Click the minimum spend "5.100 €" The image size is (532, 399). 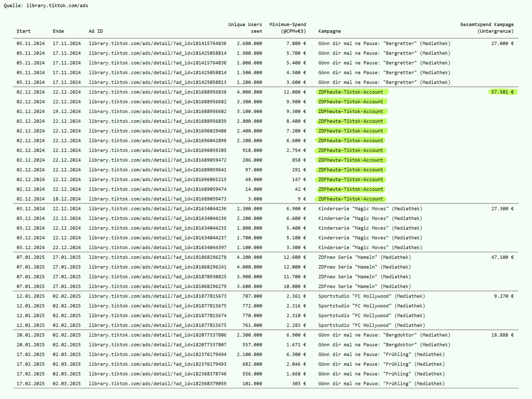[296, 238]
